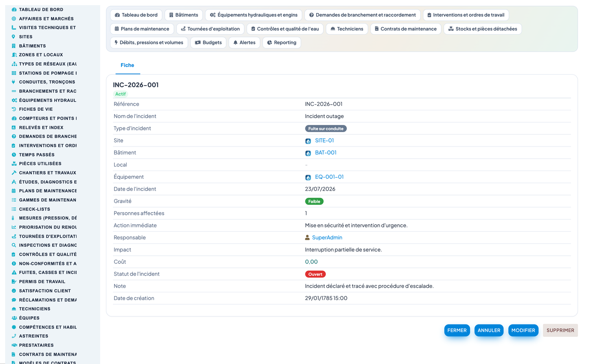
Task: Open the Contrats de maintenance top shortcut
Action: pos(406,29)
